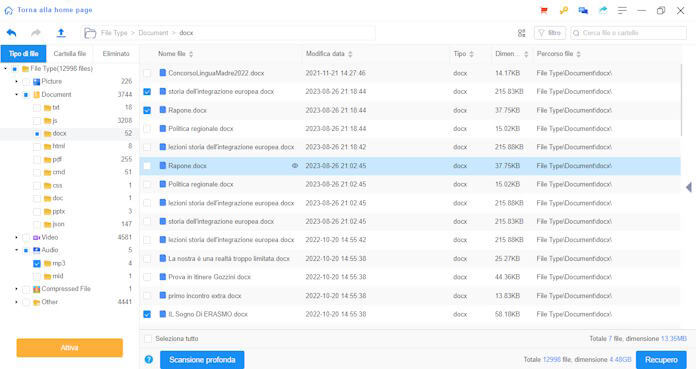Screen dimensions: 696x369
Task: Open the filtro filter button
Action: (550, 33)
